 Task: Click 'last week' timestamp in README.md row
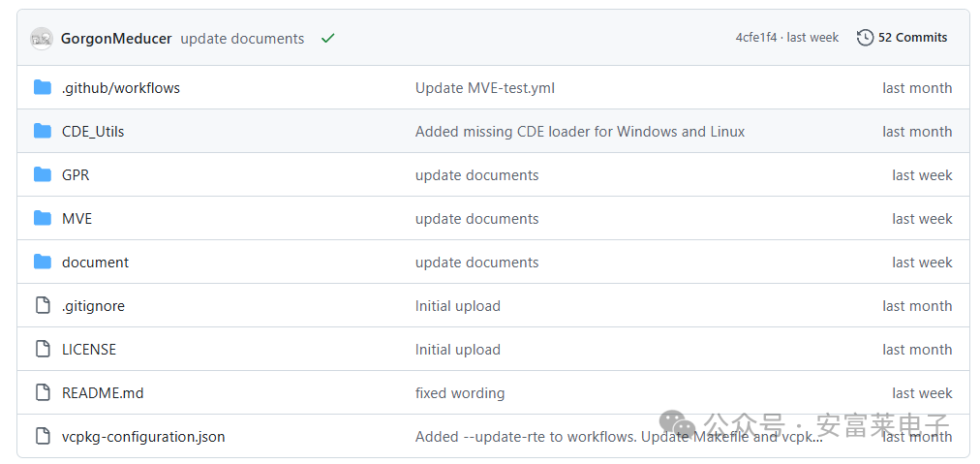pyautogui.click(x=922, y=392)
